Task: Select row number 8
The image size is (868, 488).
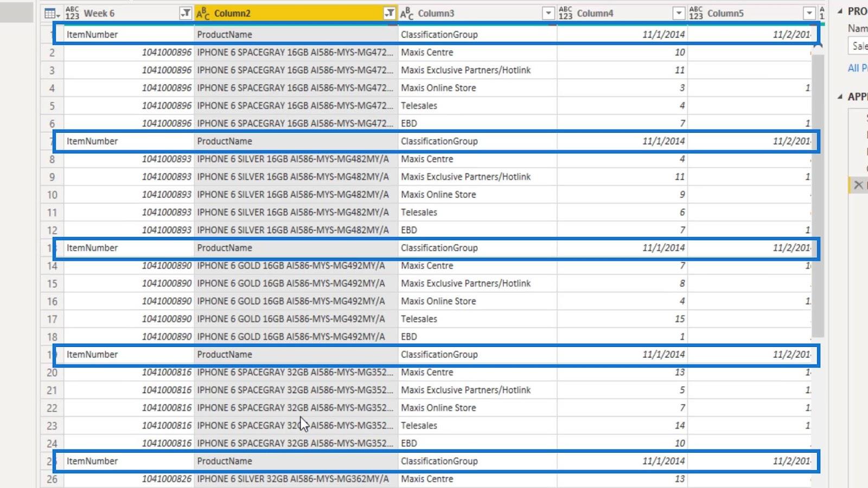Action: point(52,159)
